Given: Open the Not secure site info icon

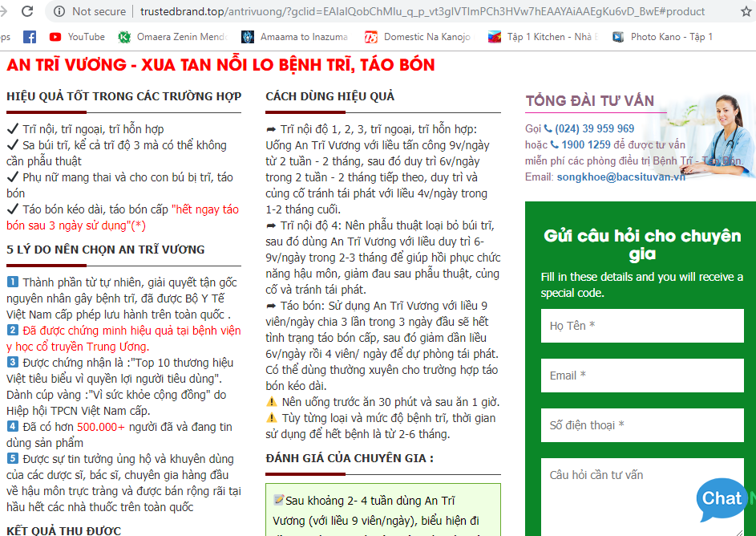Looking at the screenshot, I should (x=59, y=11).
